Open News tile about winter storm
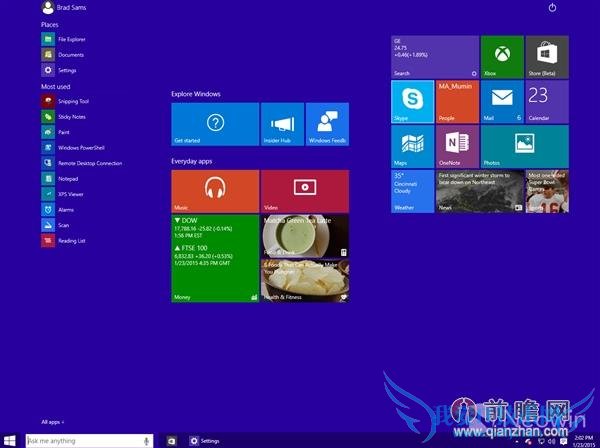The image size is (600, 448). pos(480,191)
